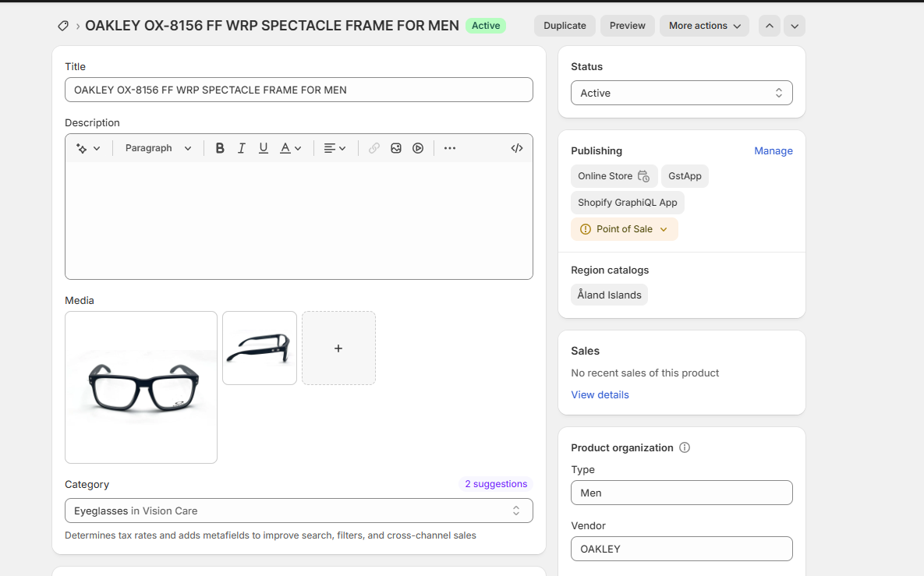Go to the next product
The image size is (924, 576).
click(x=795, y=26)
